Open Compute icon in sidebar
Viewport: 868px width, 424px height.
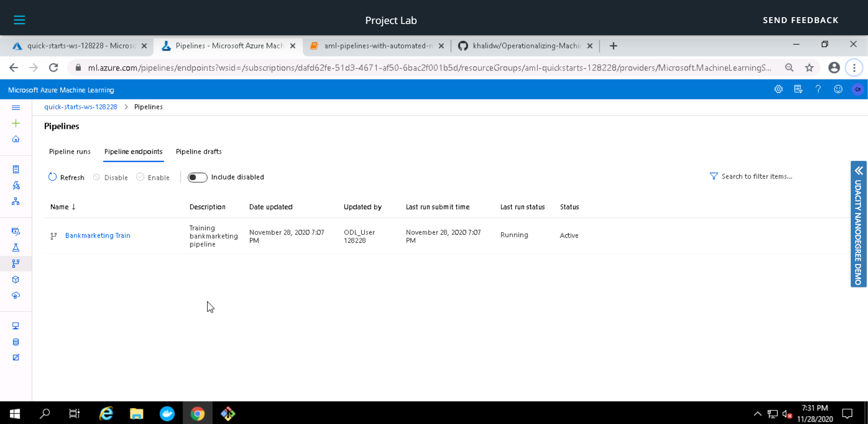pos(16,326)
